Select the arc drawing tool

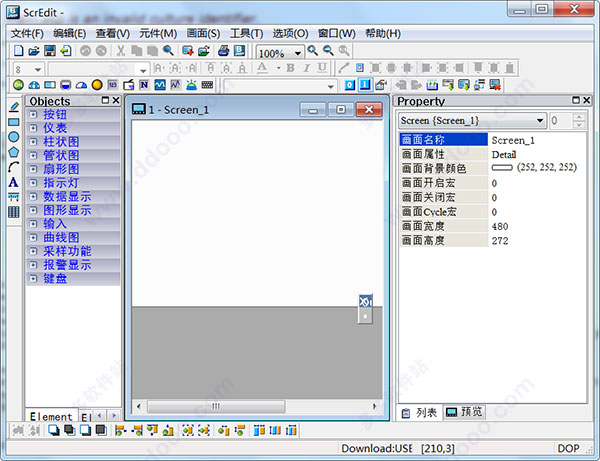point(14,167)
